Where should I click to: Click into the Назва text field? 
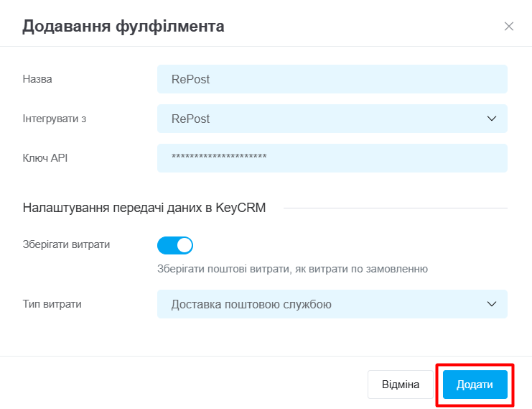(x=332, y=79)
